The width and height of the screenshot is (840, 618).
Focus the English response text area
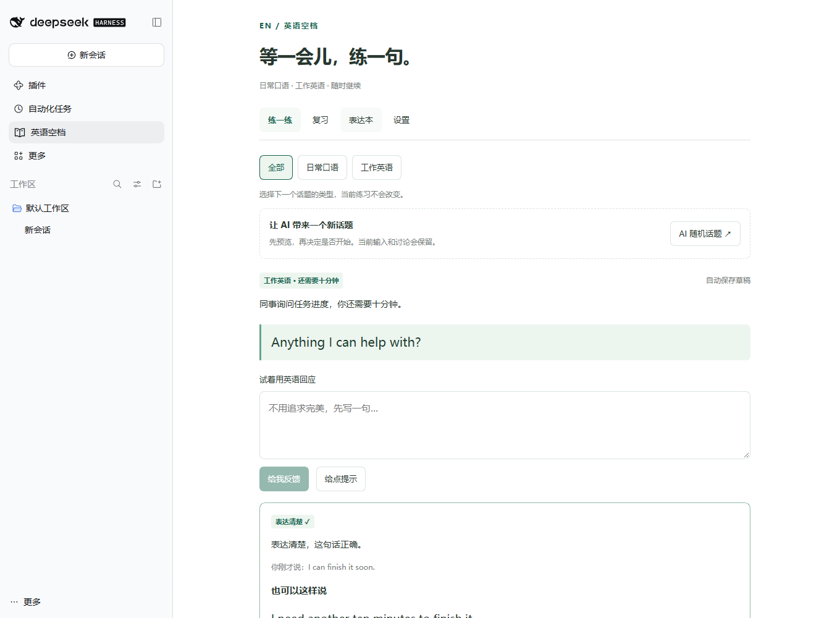pos(505,425)
